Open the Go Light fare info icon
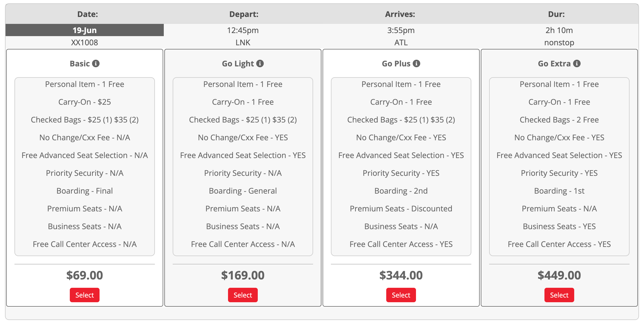 coord(260,64)
